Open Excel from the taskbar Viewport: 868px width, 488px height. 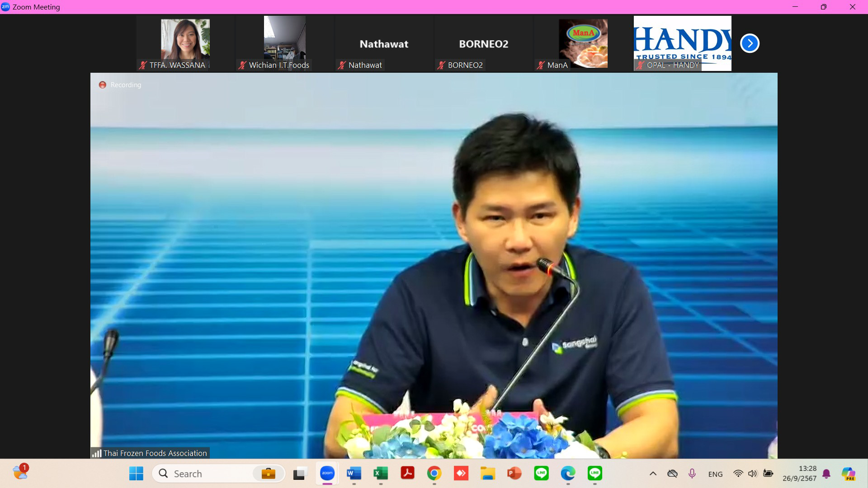tap(381, 474)
